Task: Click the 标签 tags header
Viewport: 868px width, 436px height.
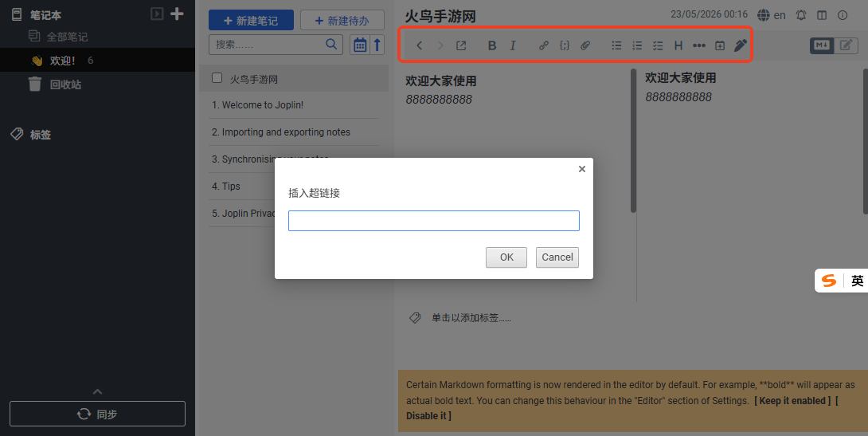Action: pos(41,134)
